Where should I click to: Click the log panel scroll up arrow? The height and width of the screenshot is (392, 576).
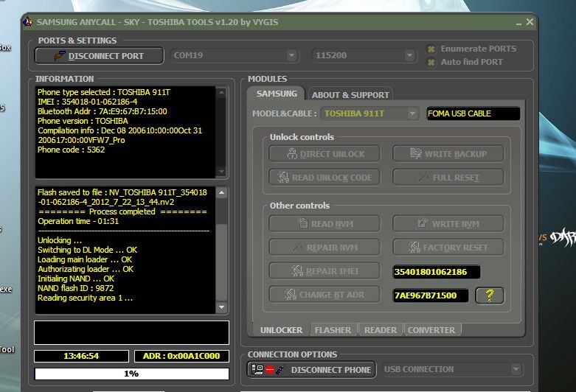(221, 193)
